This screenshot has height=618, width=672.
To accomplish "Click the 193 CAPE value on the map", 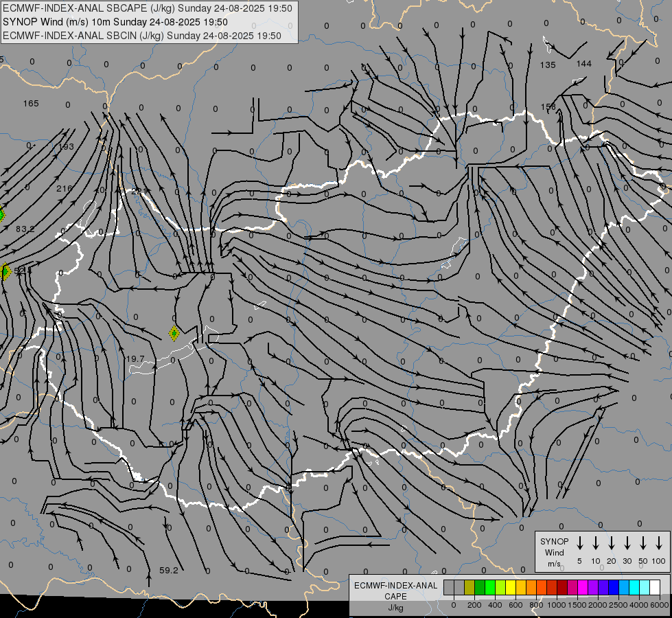I will (x=66, y=147).
